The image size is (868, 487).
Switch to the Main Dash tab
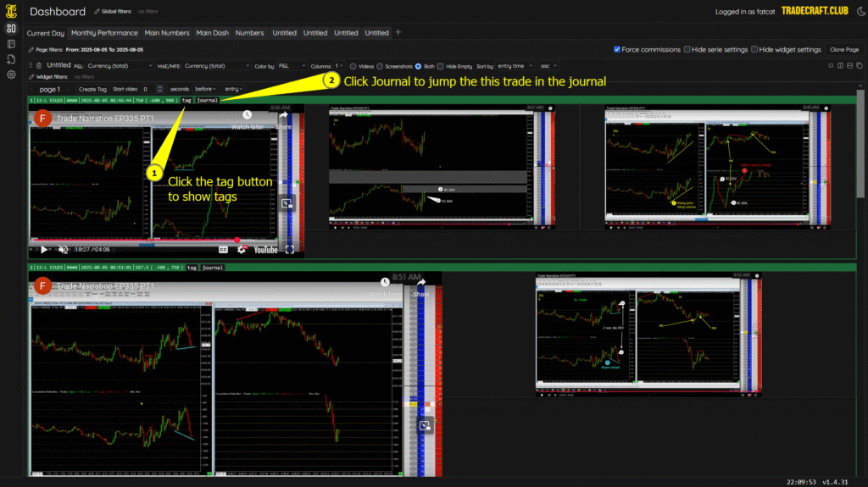212,33
